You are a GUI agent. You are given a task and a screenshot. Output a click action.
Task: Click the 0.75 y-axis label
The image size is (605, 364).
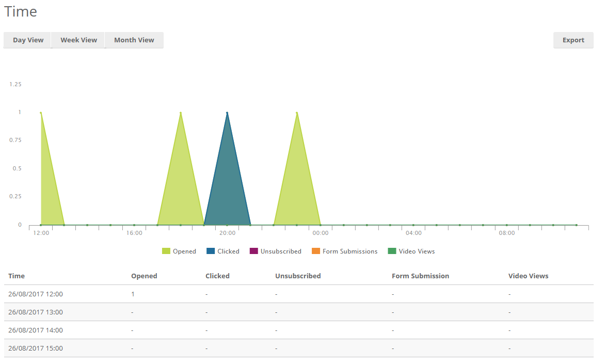15,140
